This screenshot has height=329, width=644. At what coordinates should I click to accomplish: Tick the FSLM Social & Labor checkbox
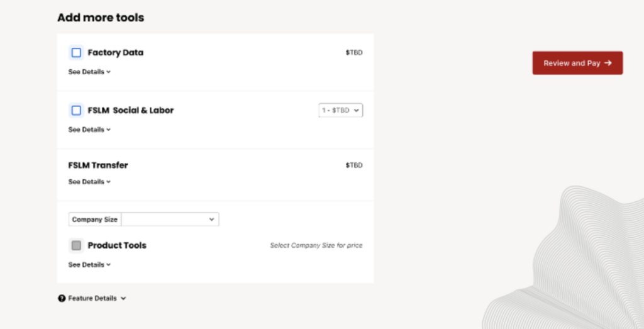tap(76, 111)
